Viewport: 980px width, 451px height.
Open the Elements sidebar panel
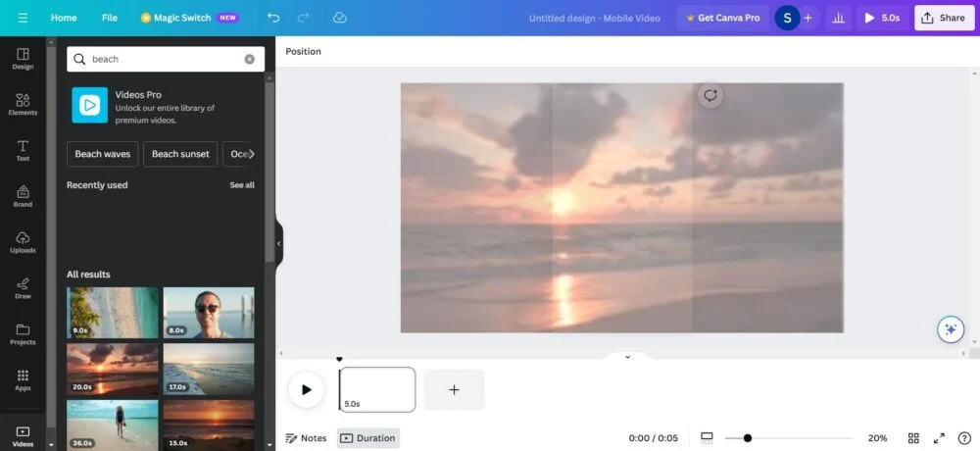[23, 104]
